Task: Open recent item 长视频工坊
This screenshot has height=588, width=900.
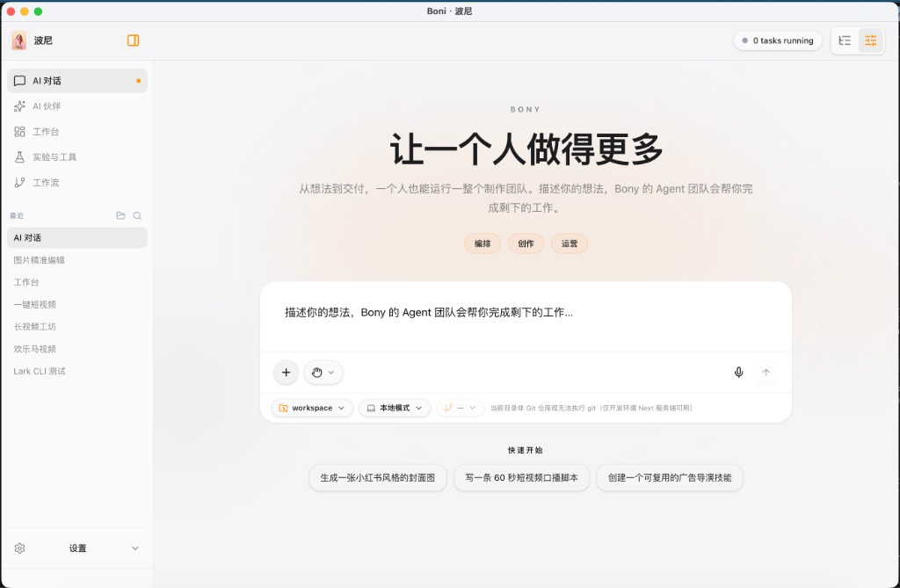Action: [x=77, y=327]
